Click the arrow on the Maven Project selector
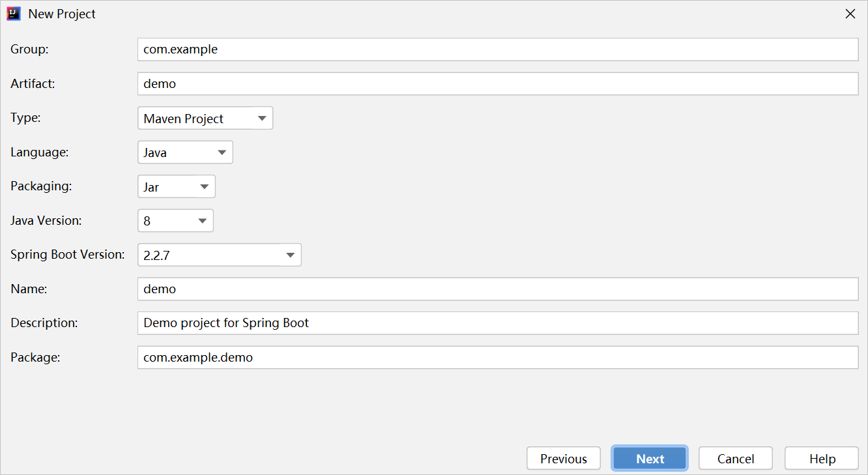Viewport: 868px width, 475px height. pyautogui.click(x=262, y=118)
